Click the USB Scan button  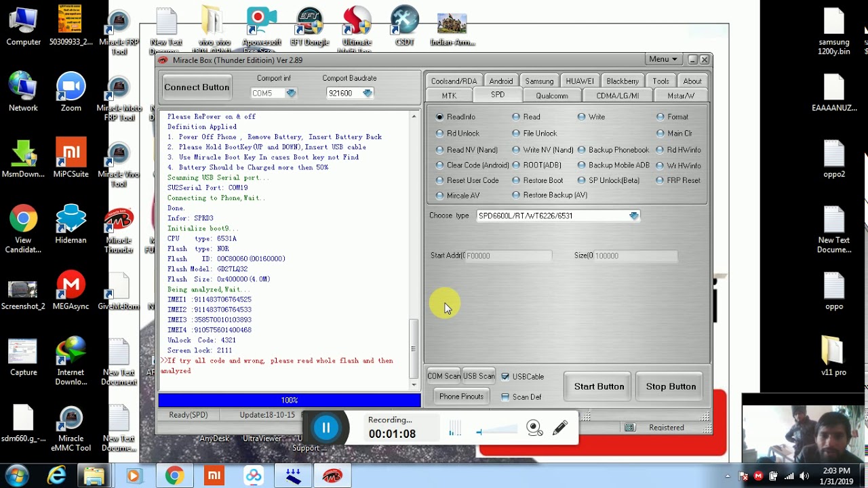[479, 376]
